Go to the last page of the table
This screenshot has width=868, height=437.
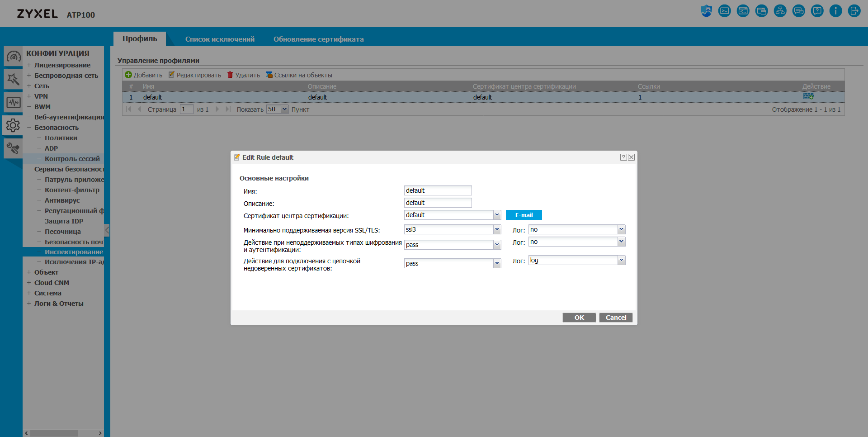[x=228, y=109]
